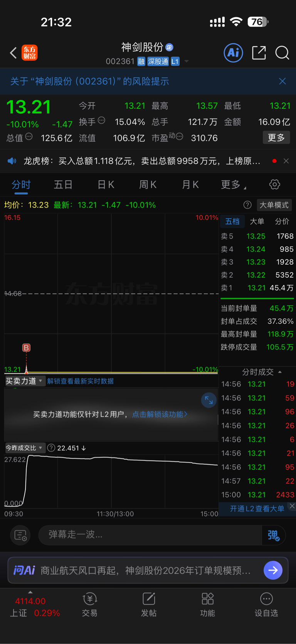Tap the 当前封单量 row
Image resolution: width=296 pixels, height=644 pixels.
click(x=257, y=308)
